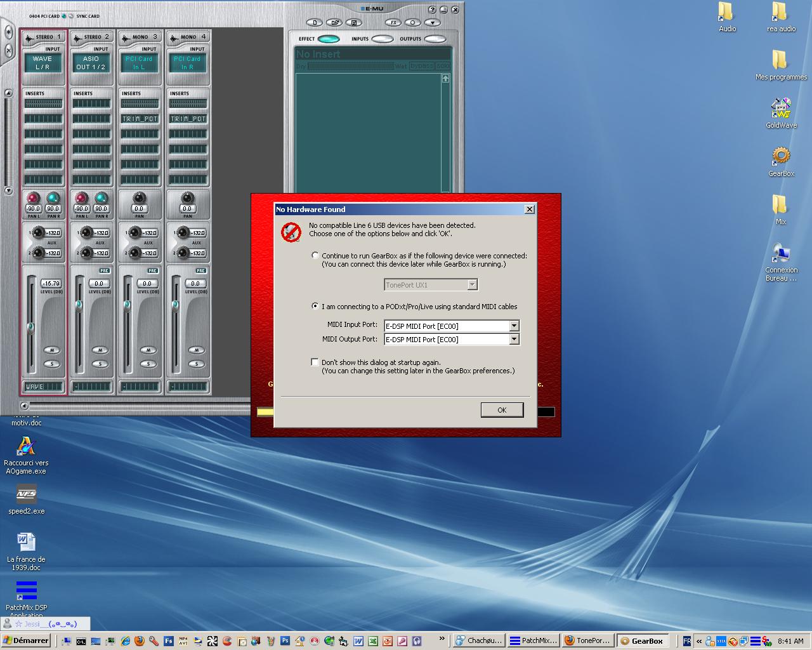This screenshot has height=650, width=812.
Task: Open the FX palette button in PatchMix
Action: click(x=393, y=23)
